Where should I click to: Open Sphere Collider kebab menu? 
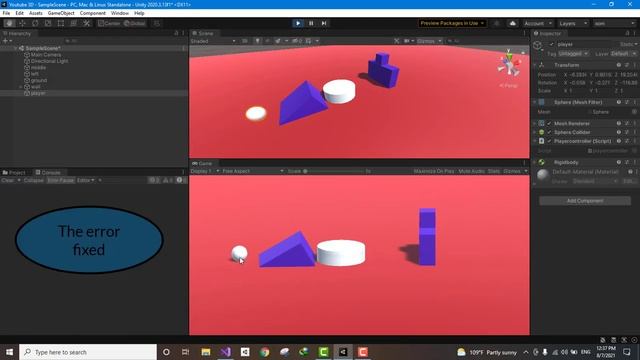pos(635,132)
